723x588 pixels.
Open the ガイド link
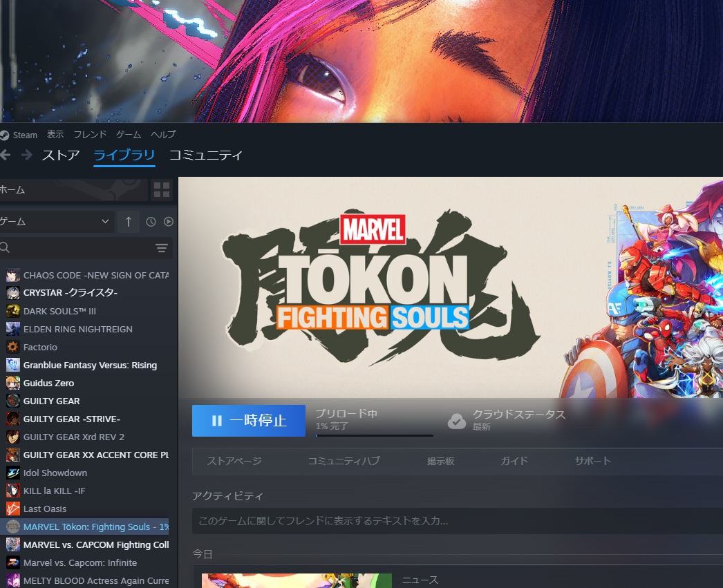point(514,461)
